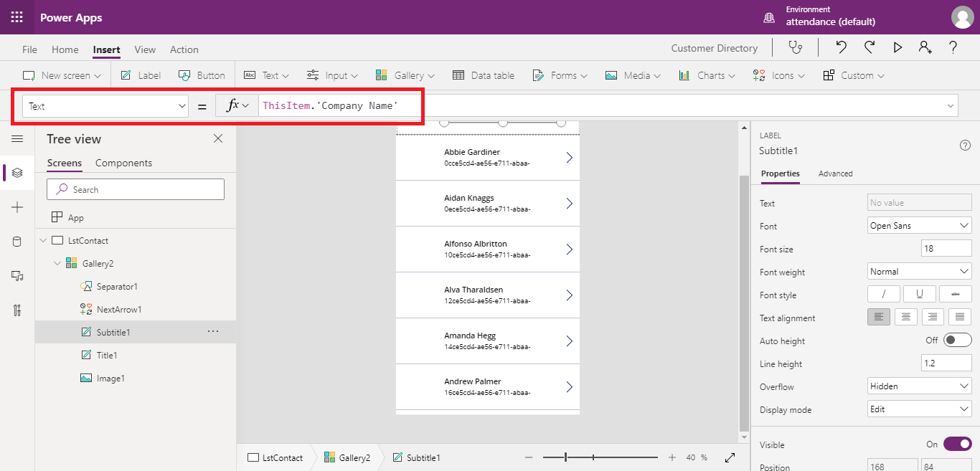Open the View tab
Viewport: 980px width, 471px height.
pyautogui.click(x=145, y=49)
